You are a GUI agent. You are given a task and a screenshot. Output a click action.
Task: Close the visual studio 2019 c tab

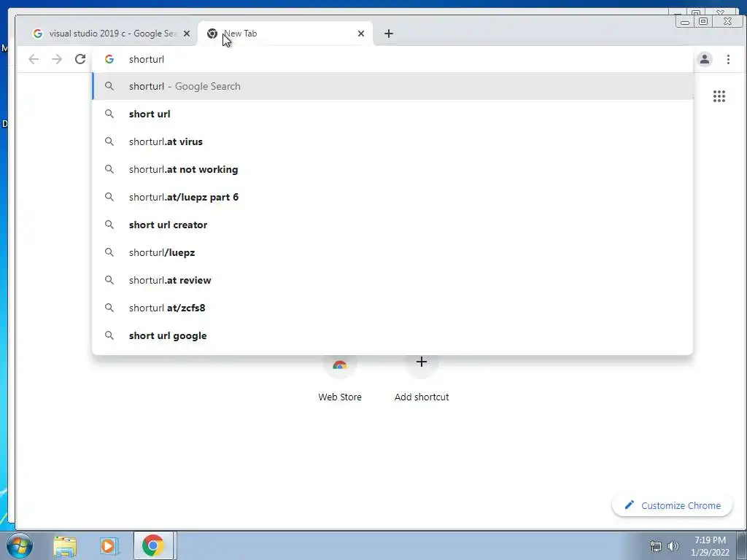click(187, 34)
